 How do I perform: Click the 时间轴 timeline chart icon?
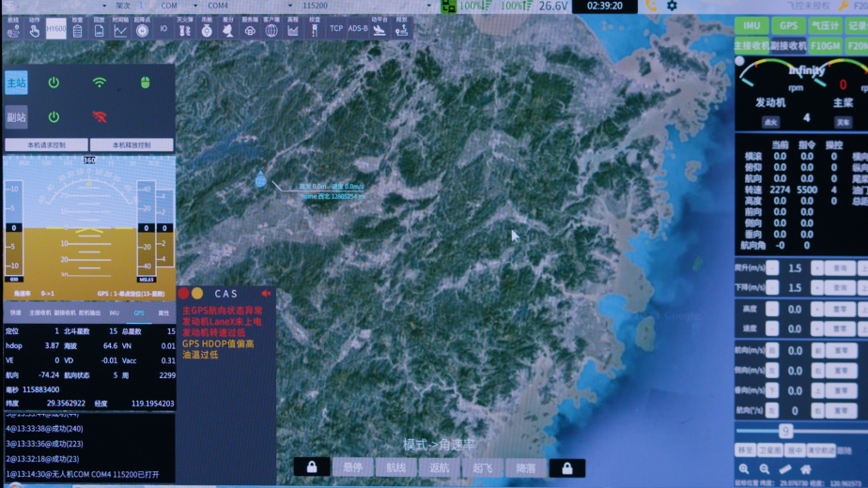(x=120, y=28)
